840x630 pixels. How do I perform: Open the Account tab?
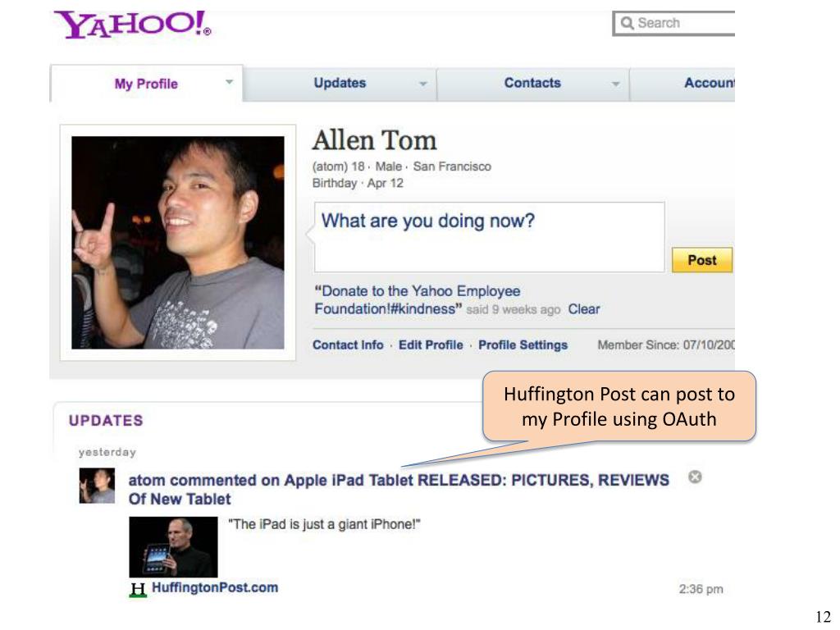click(710, 83)
